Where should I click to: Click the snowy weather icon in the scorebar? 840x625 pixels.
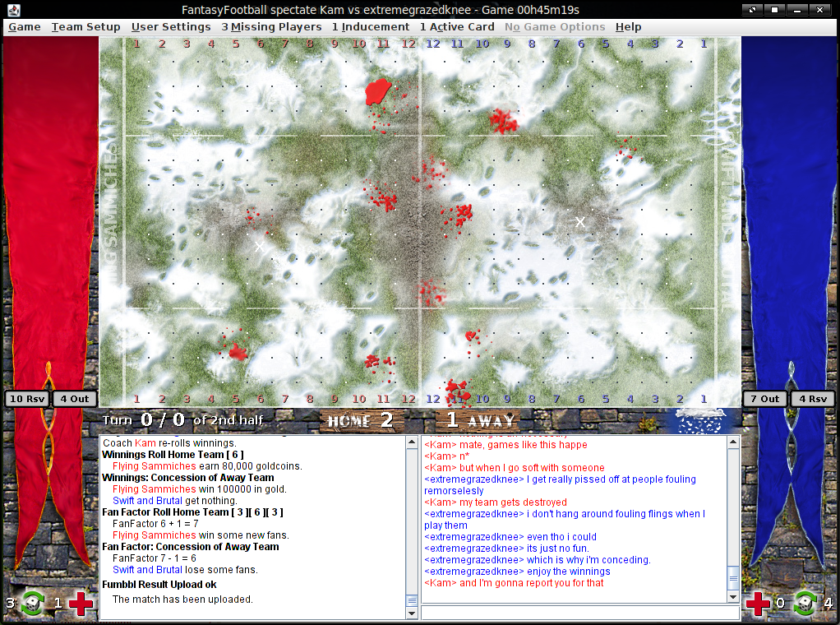point(702,421)
